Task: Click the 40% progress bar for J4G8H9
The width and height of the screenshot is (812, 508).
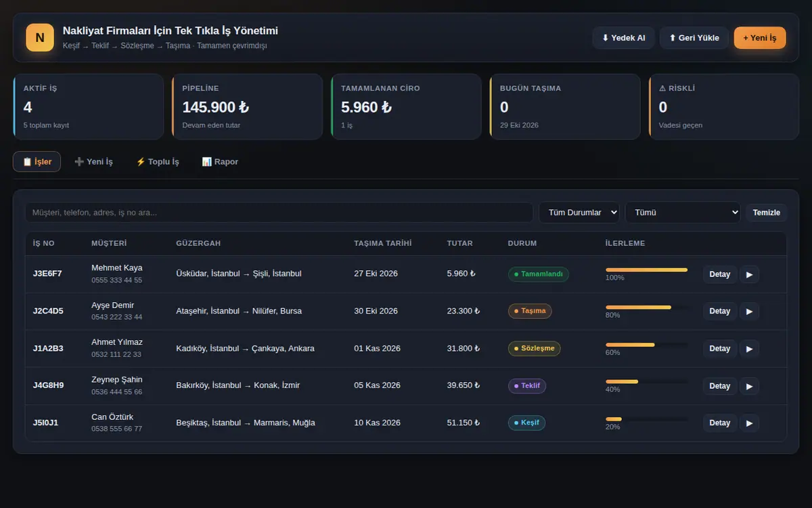Action: pos(646,381)
